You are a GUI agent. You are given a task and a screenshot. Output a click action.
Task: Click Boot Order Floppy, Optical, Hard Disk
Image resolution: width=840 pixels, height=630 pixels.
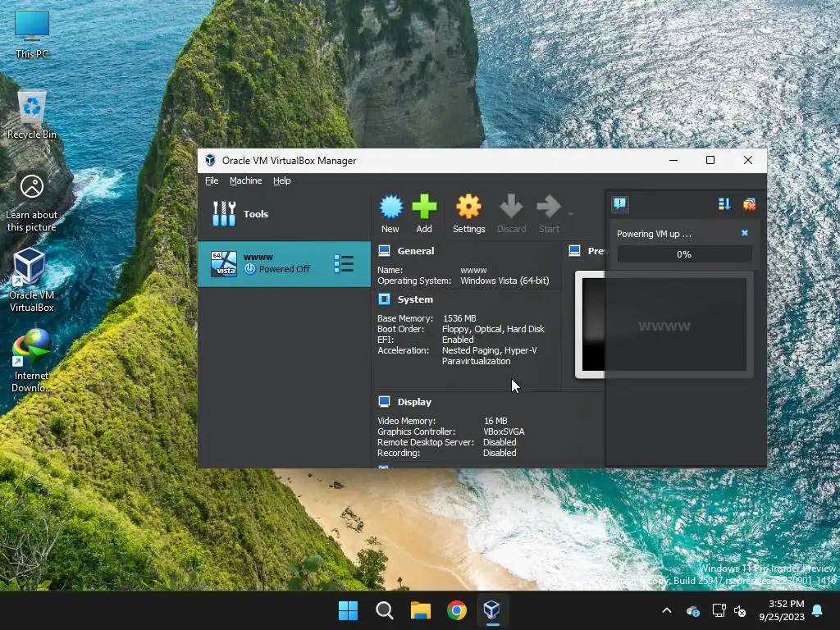(493, 329)
